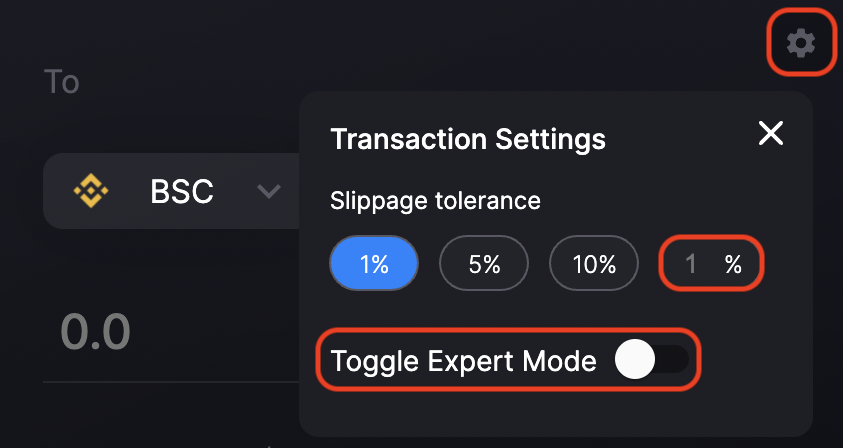Enable the Expert Mode switch

[652, 359]
